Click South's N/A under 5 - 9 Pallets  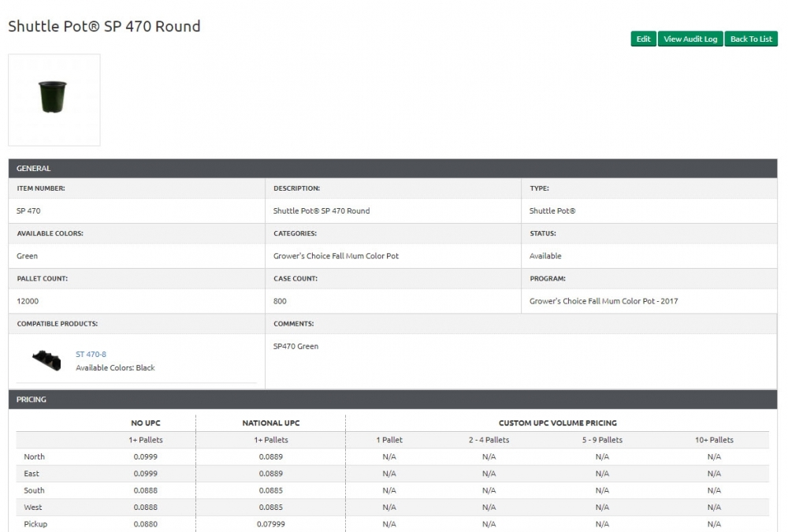pyautogui.click(x=603, y=490)
